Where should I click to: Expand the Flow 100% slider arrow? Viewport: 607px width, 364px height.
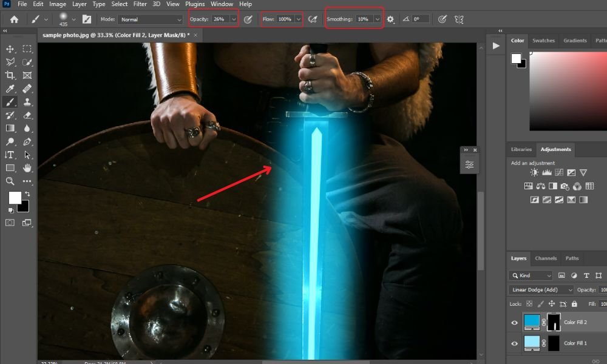tap(298, 19)
